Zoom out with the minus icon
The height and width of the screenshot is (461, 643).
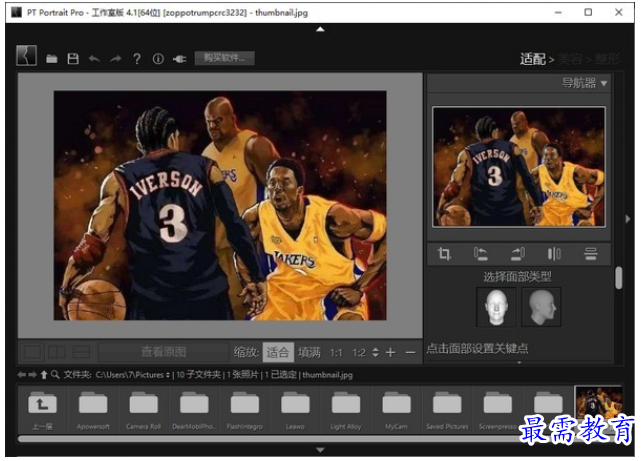[x=410, y=352]
